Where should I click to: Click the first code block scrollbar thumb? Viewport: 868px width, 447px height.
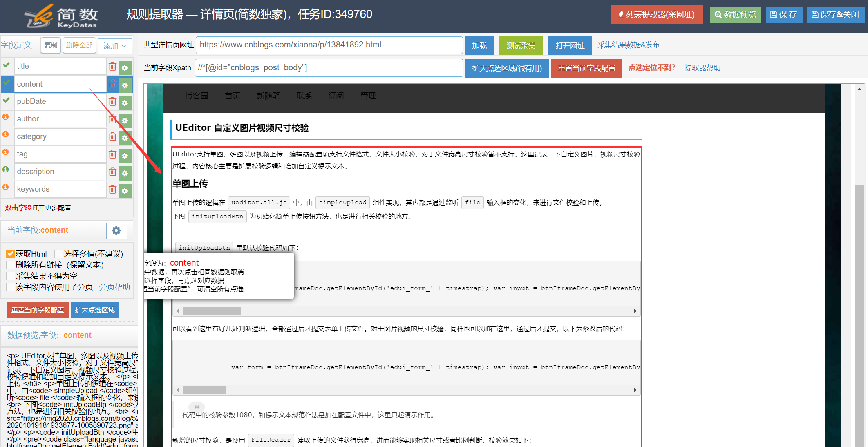pos(212,311)
